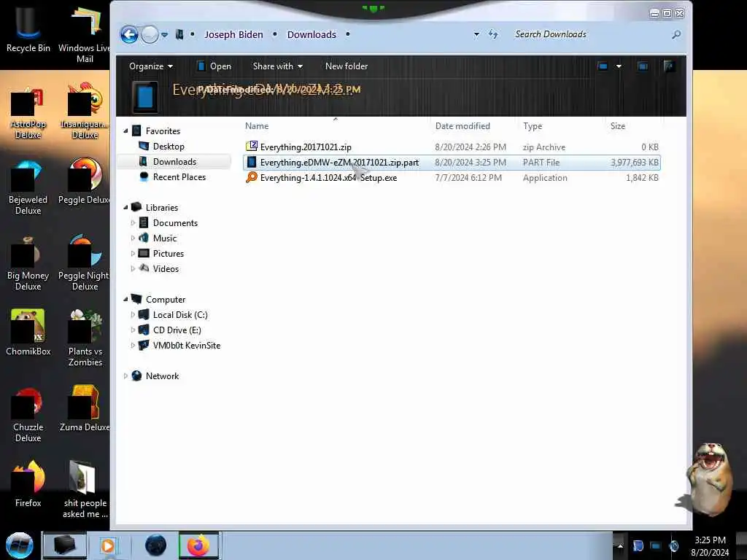Collapse the Favorites group
Screen dimensions: 747x560
tap(125, 131)
